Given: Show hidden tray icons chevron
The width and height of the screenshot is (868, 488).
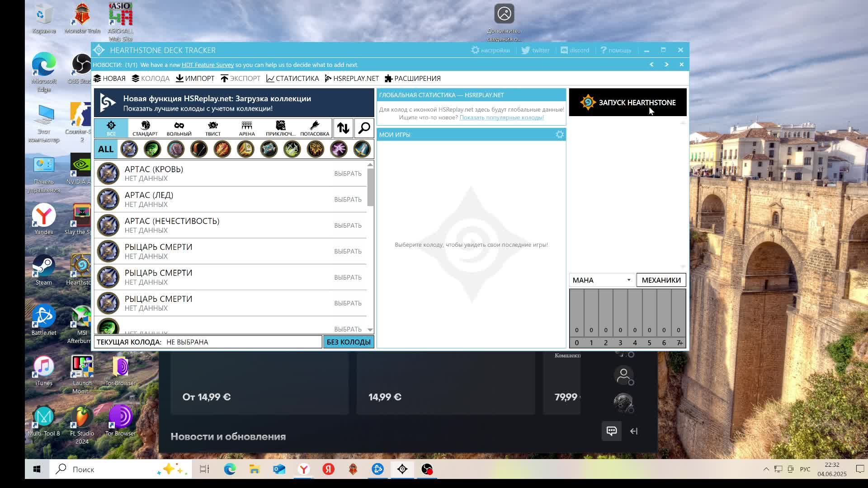Looking at the screenshot, I should click(766, 469).
